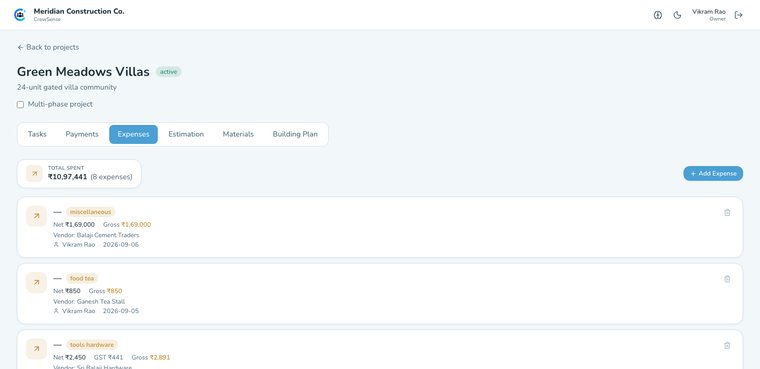This screenshot has width=760, height=369.
Task: Click Vendor: Balaji Cement Traders text
Action: [x=96, y=235]
